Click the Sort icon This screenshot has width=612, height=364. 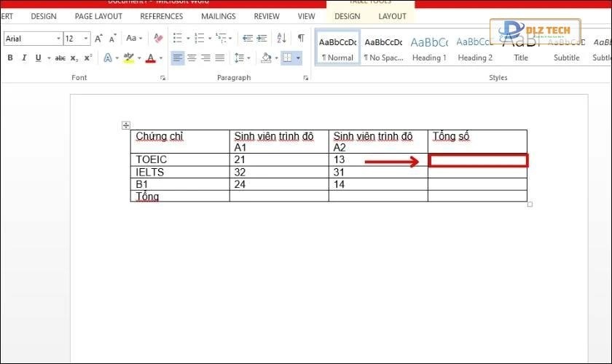tap(282, 39)
